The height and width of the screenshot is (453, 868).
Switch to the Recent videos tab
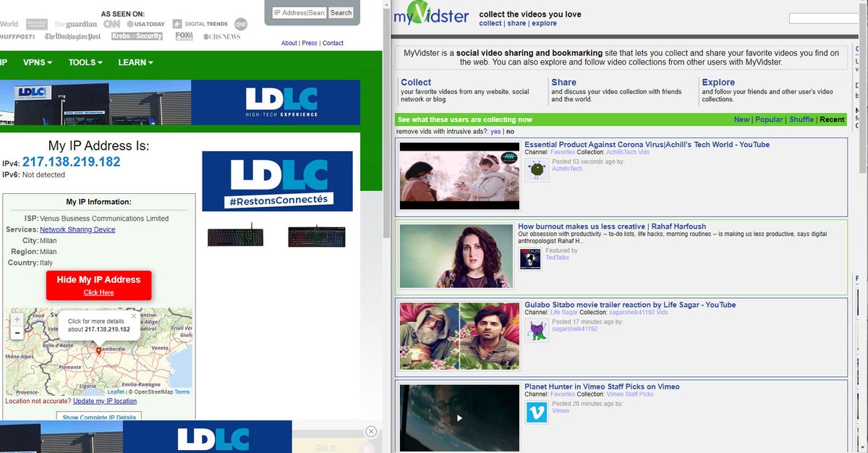point(832,119)
